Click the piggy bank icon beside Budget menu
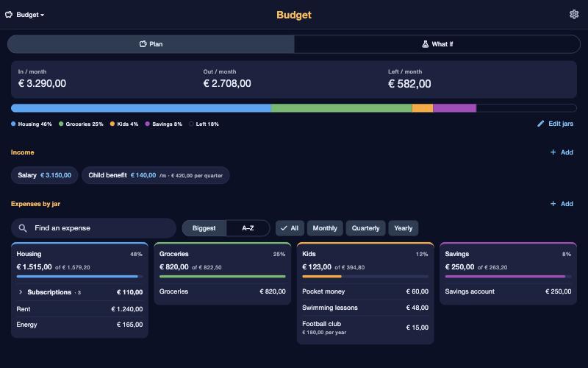Screen dimensions: 588x368 point(9,15)
